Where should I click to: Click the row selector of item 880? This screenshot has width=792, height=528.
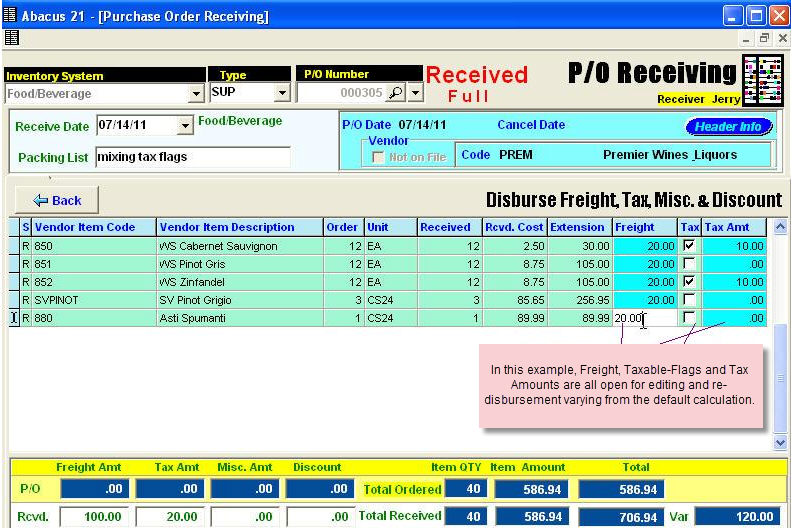[14, 318]
